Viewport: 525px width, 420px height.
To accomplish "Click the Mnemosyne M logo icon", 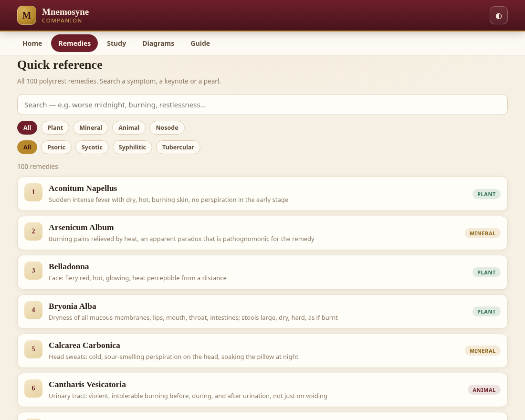I will (27, 15).
